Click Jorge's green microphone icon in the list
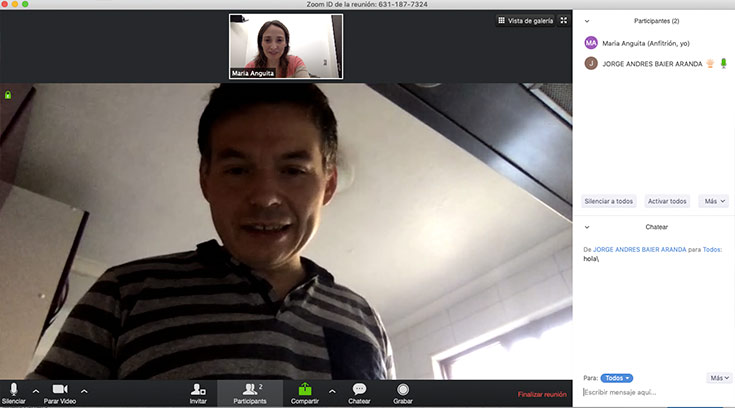Screen dimensions: 735x408 tap(722, 62)
